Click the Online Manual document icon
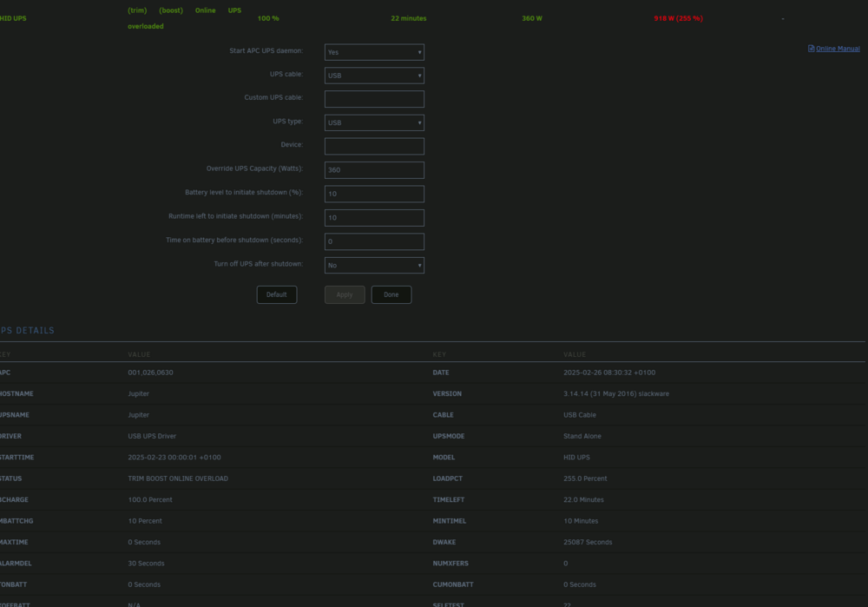The image size is (868, 607). coord(811,49)
